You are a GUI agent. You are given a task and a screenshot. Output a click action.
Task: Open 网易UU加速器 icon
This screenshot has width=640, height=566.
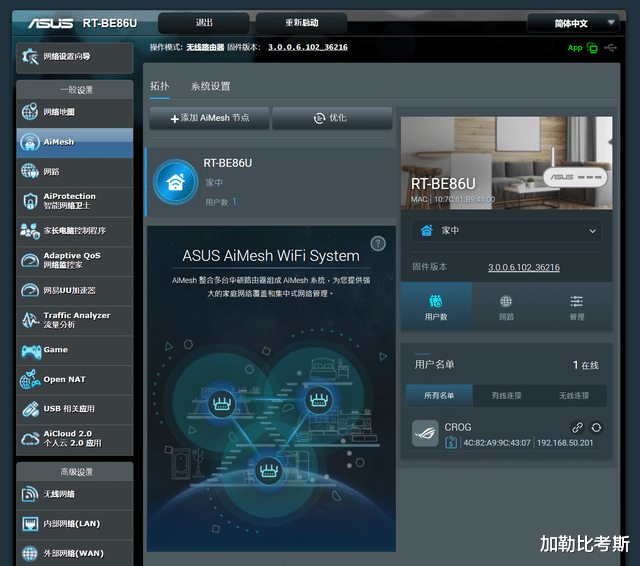coord(30,290)
